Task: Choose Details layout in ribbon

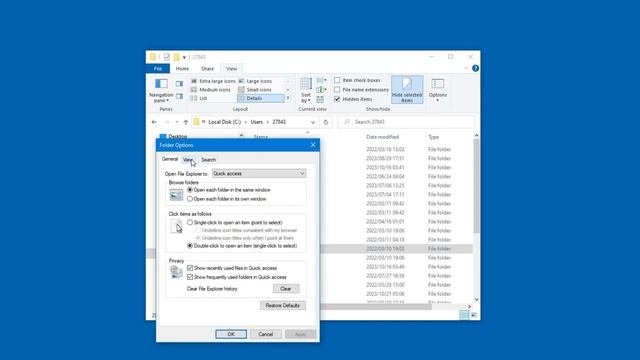Action: 260,98
